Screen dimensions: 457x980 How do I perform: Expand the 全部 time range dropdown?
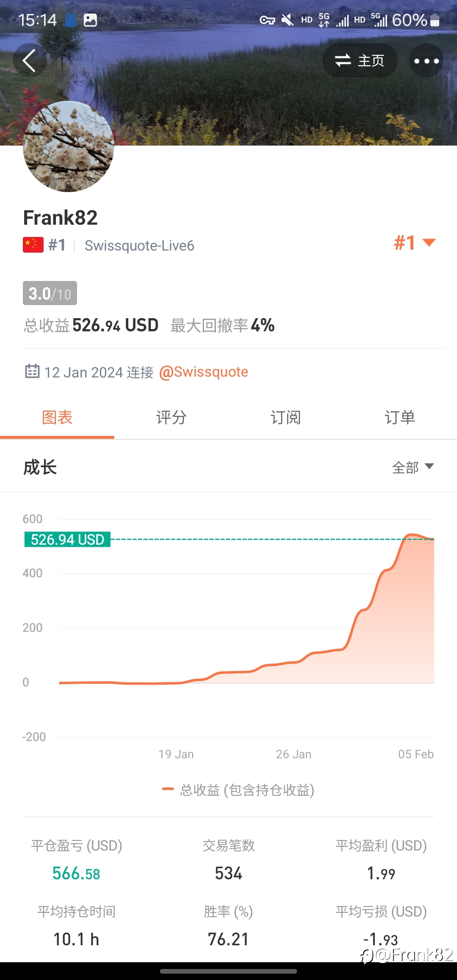coord(413,467)
